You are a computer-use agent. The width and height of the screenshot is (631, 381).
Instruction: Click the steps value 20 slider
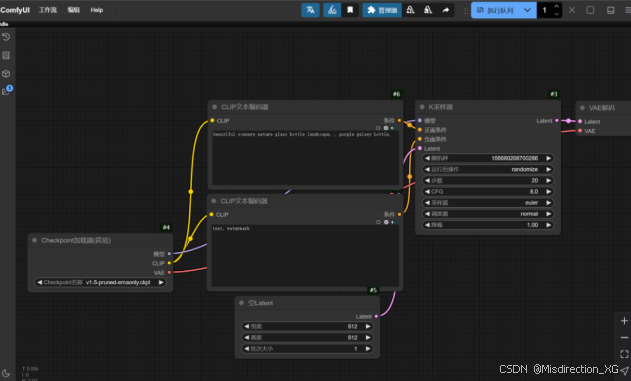click(x=488, y=181)
